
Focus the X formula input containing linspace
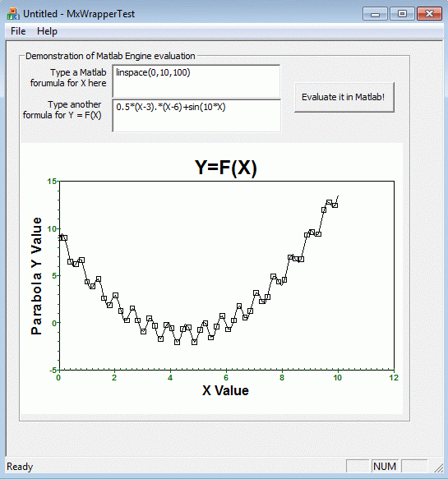coord(196,81)
